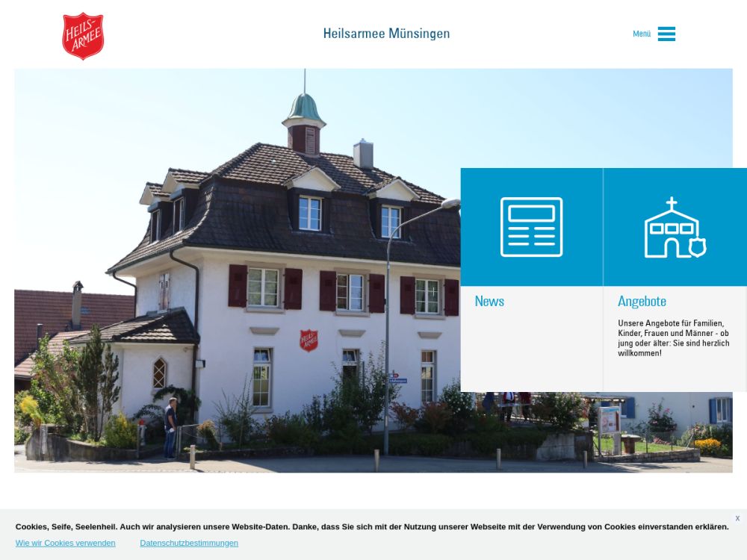This screenshot has width=747, height=560.
Task: Click the Angebote description about Familien, Kinder
Action: click(673, 338)
